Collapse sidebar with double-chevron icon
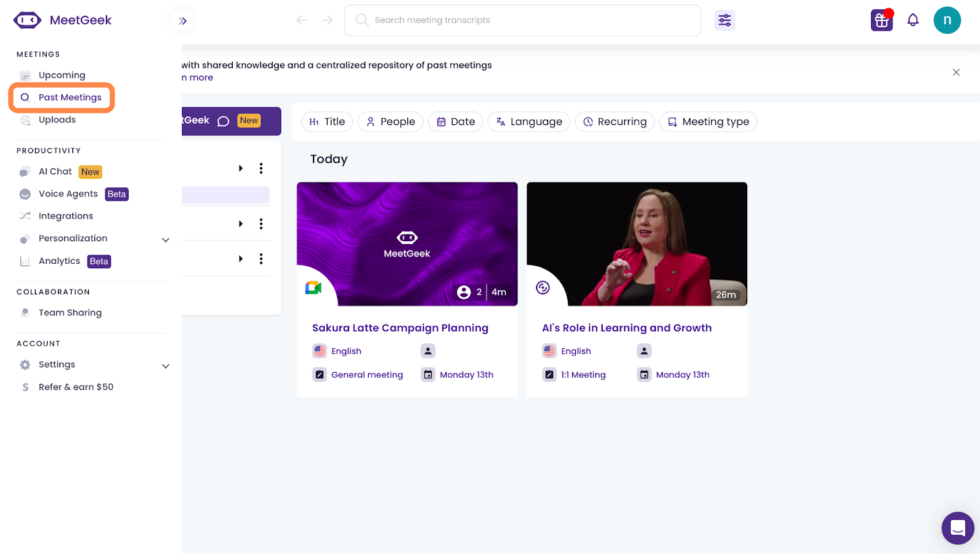The image size is (980, 554). click(x=183, y=21)
